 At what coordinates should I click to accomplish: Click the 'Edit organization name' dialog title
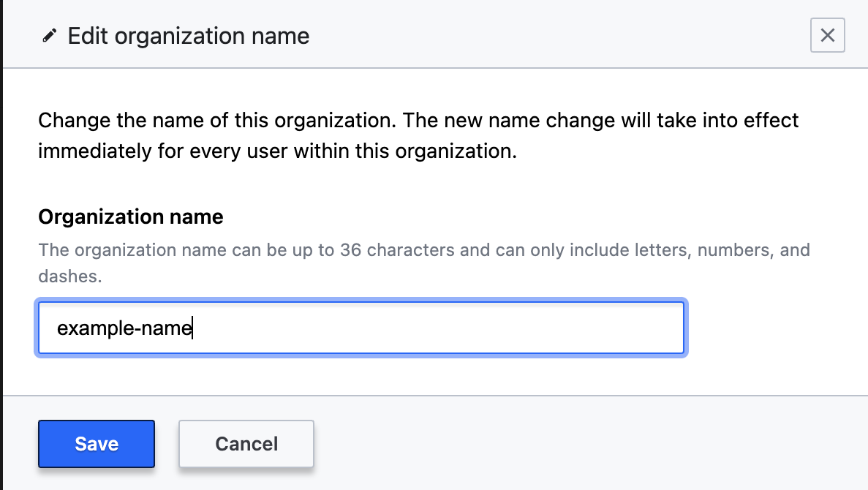click(x=188, y=36)
